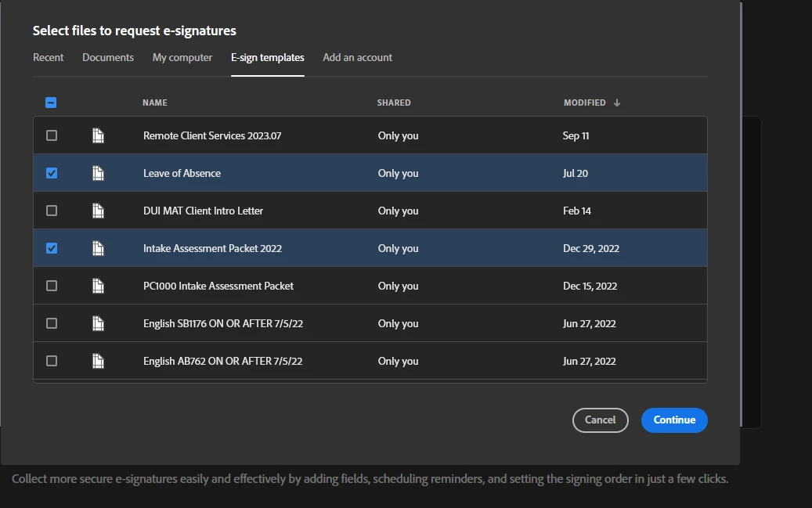
Task: Click English AB762 template file icon
Action: [98, 361]
